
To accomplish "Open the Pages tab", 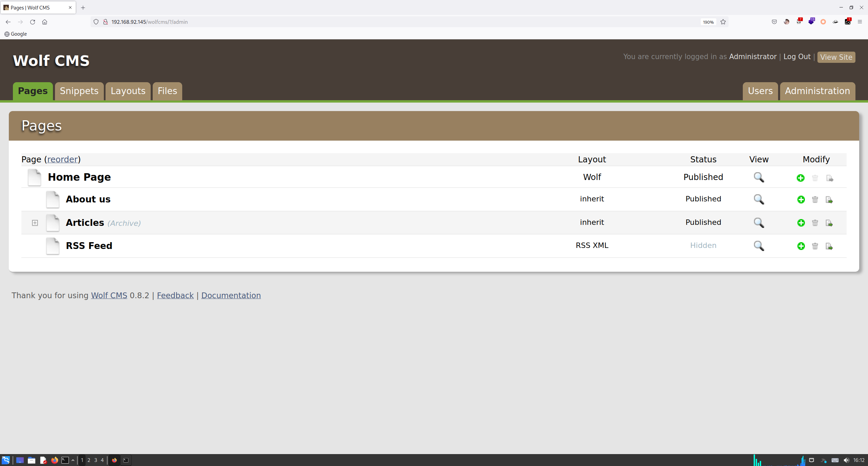I will pos(33,91).
